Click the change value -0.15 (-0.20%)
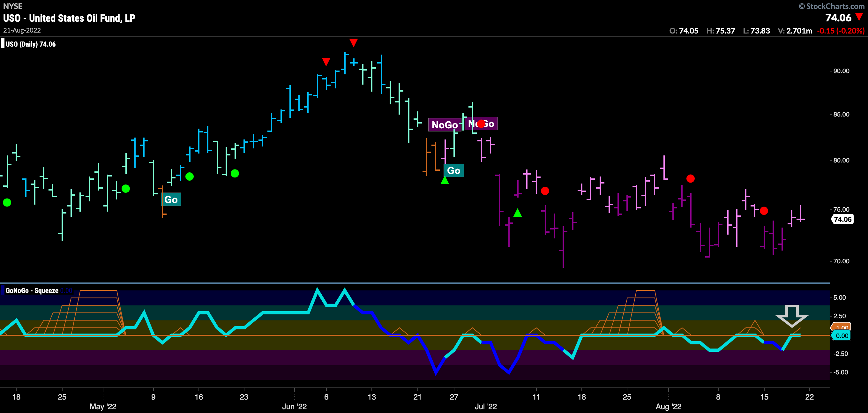Viewport: 868px width, 413px height. pyautogui.click(x=841, y=31)
